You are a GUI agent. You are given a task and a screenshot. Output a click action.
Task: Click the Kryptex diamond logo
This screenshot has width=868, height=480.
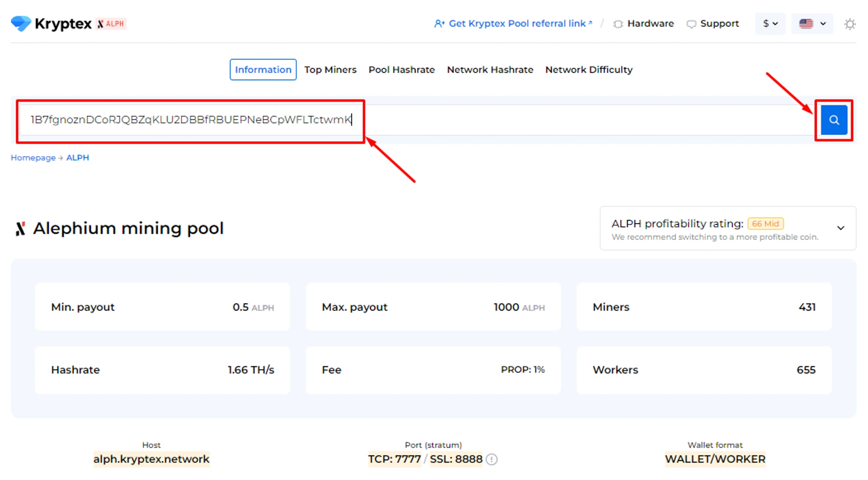[21, 23]
